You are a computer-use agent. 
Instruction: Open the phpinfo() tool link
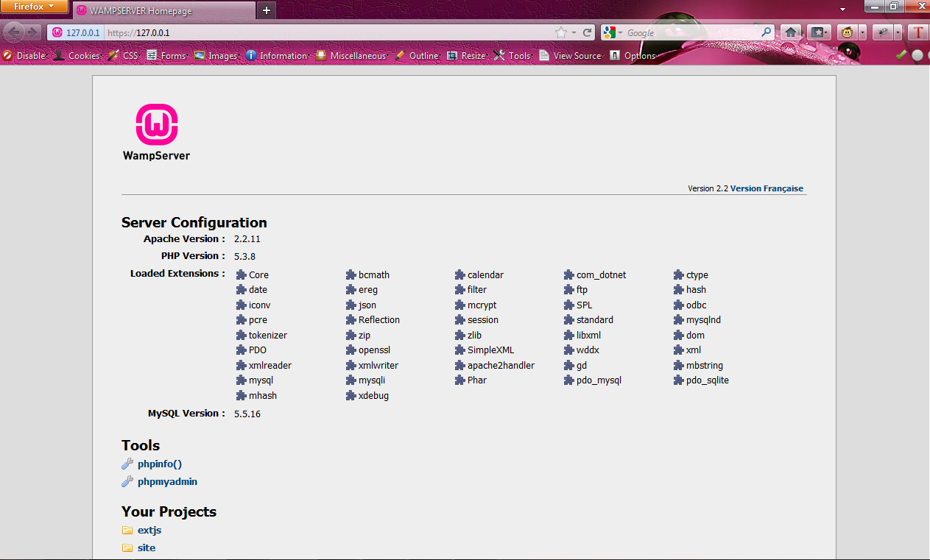click(159, 464)
